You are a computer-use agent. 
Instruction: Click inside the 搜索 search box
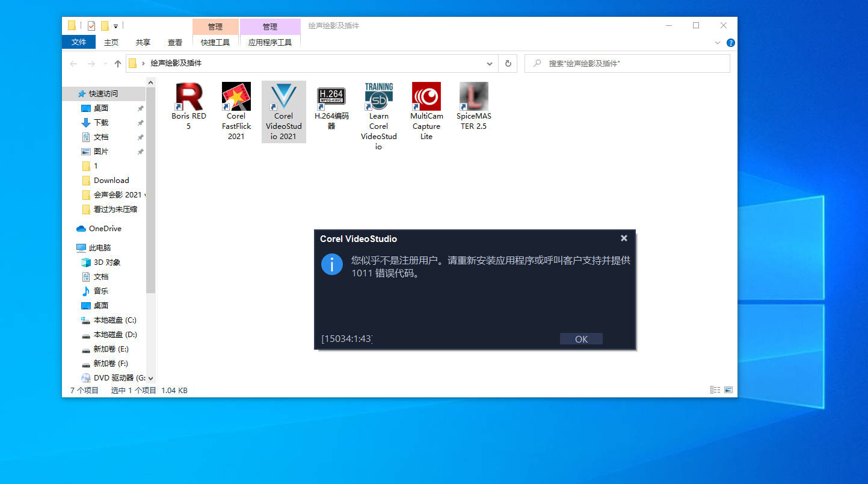point(627,63)
